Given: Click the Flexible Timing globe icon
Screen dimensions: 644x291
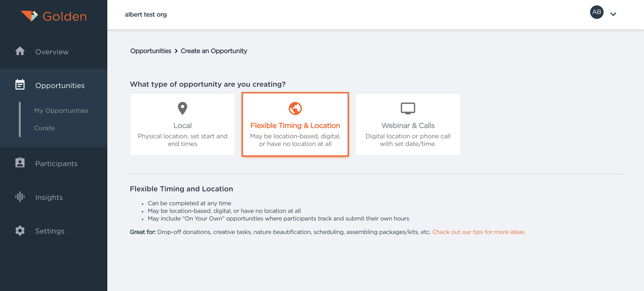Looking at the screenshot, I should tap(295, 108).
